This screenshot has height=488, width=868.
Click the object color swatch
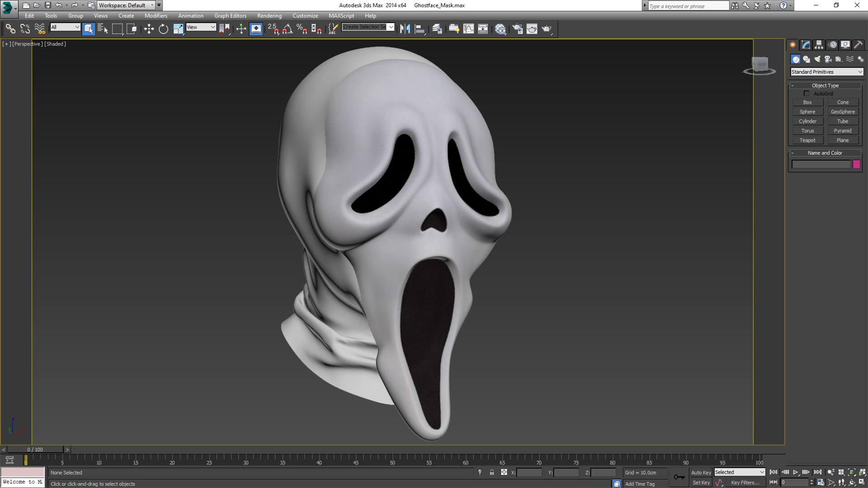pyautogui.click(x=856, y=164)
